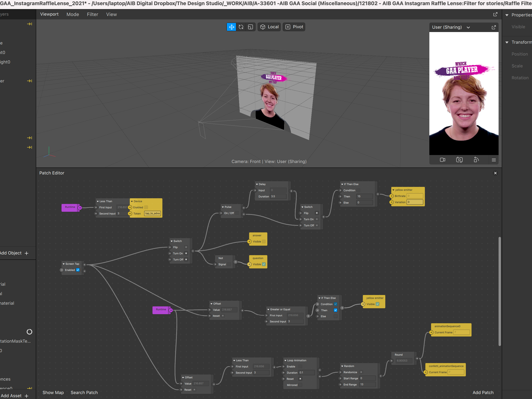Click answer Visible yellow input port
Image resolution: width=532 pixels, height=399 pixels.
(x=249, y=241)
